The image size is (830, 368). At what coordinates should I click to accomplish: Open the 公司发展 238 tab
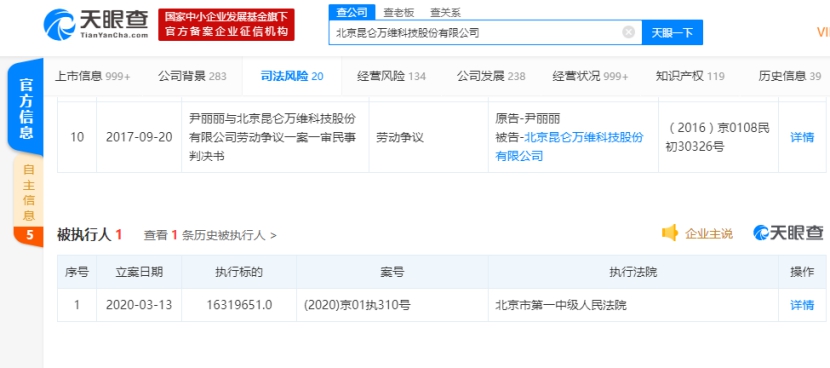tap(491, 76)
